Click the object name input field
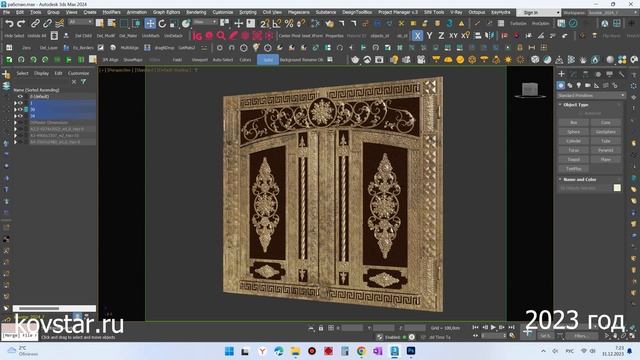 pos(584,188)
